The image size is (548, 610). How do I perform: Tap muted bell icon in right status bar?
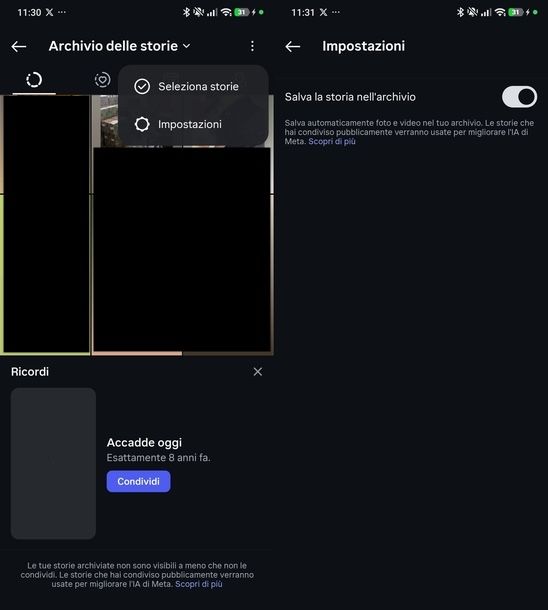click(472, 12)
